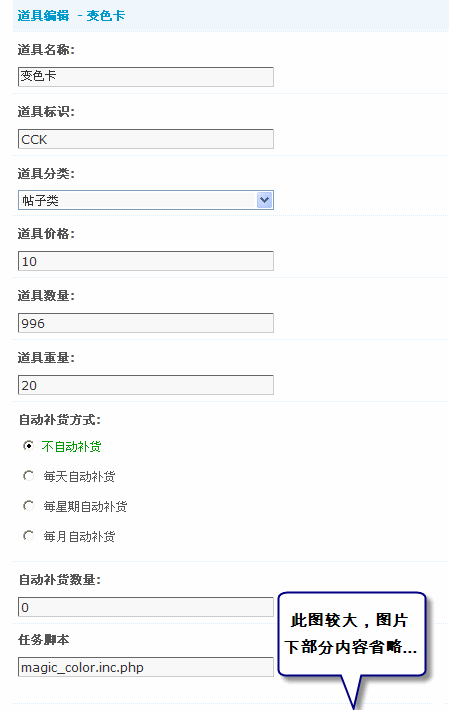Click the 每月自动补货 label text
449x710 pixels.
click(x=79, y=537)
